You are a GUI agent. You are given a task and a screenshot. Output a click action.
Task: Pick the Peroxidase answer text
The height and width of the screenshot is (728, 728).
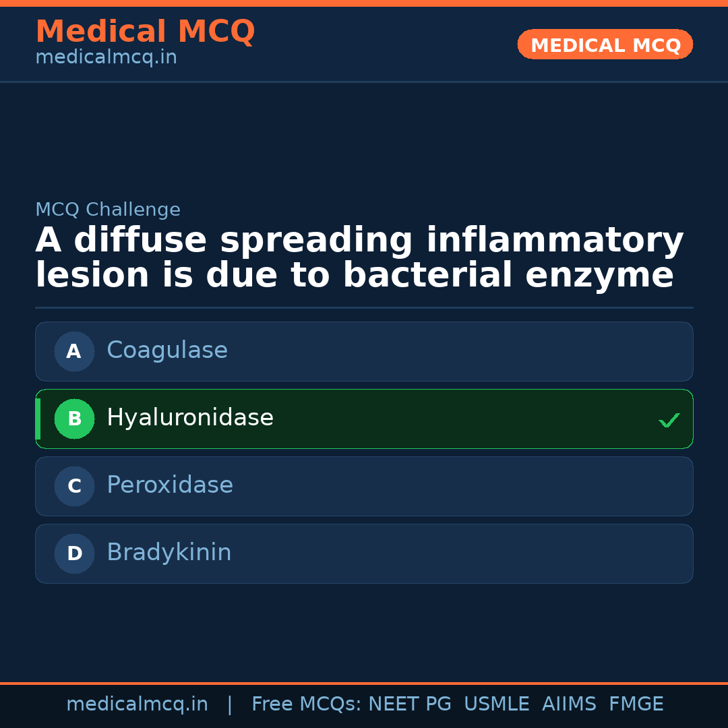click(x=170, y=485)
